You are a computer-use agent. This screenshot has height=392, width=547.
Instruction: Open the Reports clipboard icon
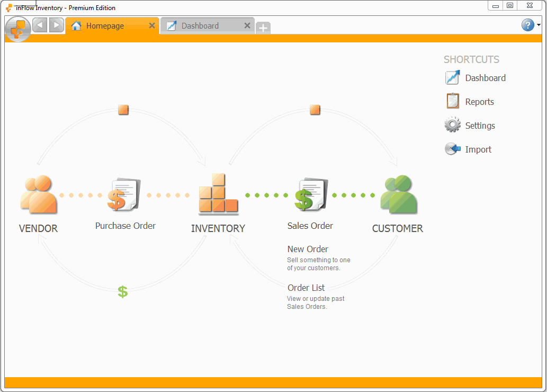(x=452, y=101)
